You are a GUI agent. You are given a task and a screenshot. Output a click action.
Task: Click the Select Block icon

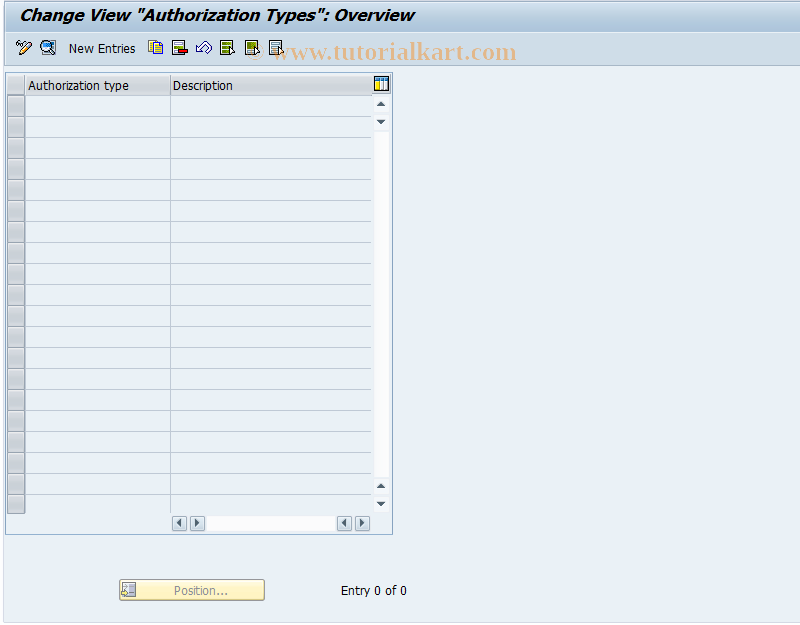click(252, 48)
